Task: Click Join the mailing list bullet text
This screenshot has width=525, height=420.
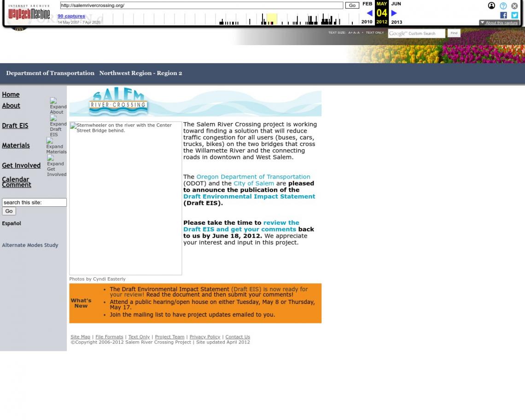Action: pyautogui.click(x=192, y=315)
